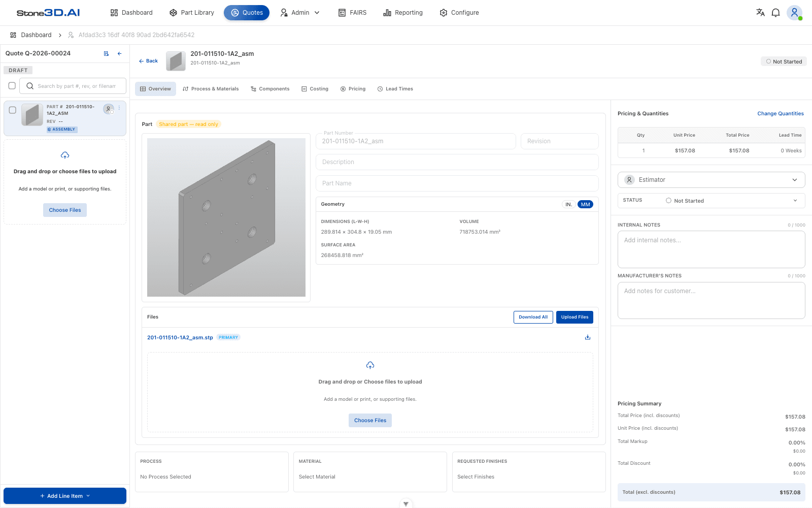Open the Configure menu item

pyautogui.click(x=459, y=13)
